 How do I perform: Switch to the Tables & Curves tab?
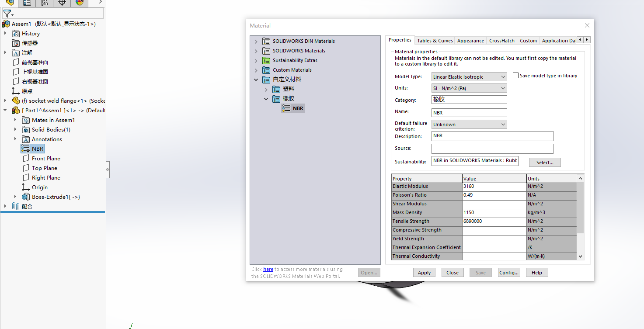point(435,41)
